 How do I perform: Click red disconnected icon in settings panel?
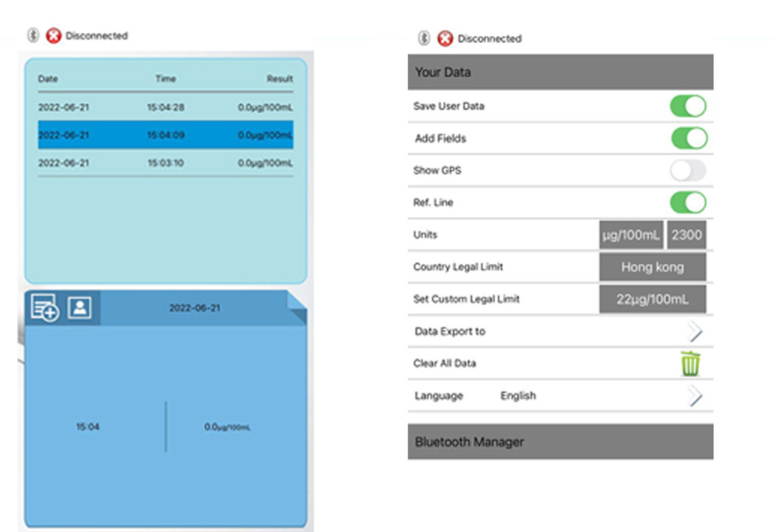point(445,38)
